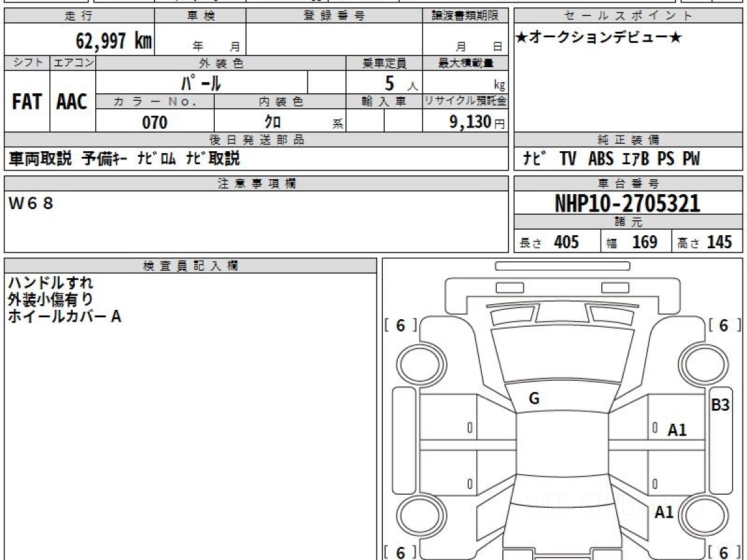The height and width of the screenshot is (560, 747).
Task: Click the width value 幅 169
Action: [x=632, y=242]
